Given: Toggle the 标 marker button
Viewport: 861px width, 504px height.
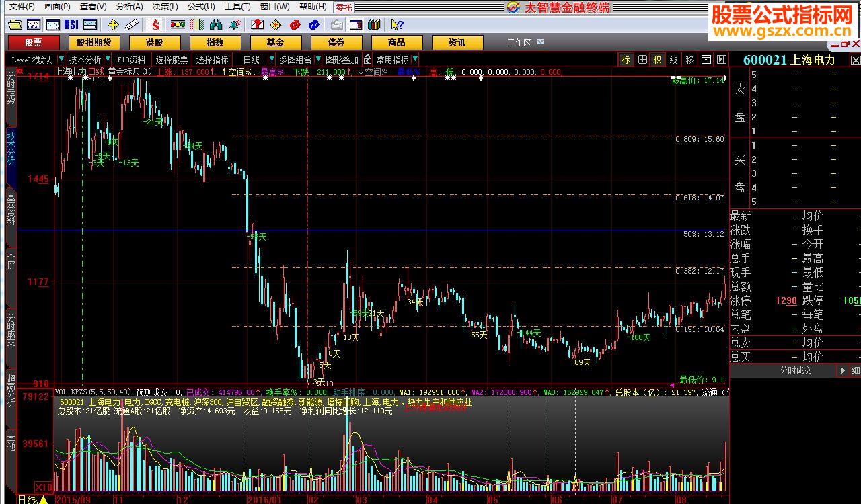Looking at the screenshot, I should click(x=626, y=60).
